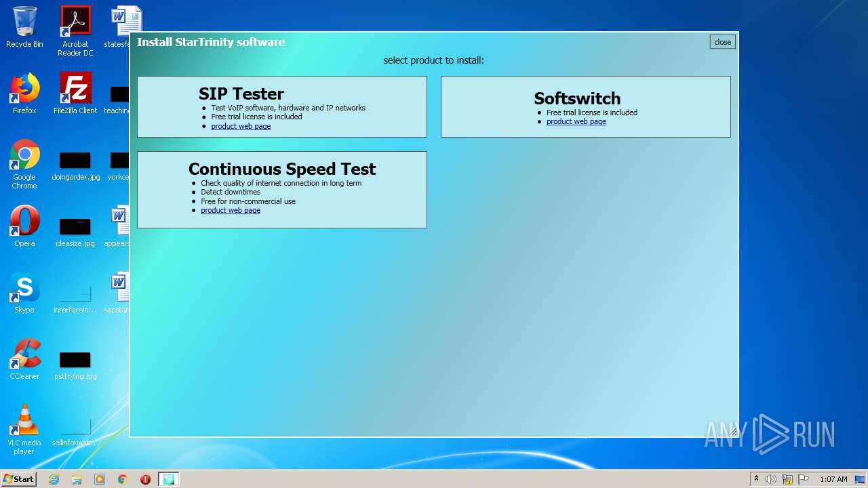
Task: Open Firefox desktop shortcut
Action: (24, 94)
